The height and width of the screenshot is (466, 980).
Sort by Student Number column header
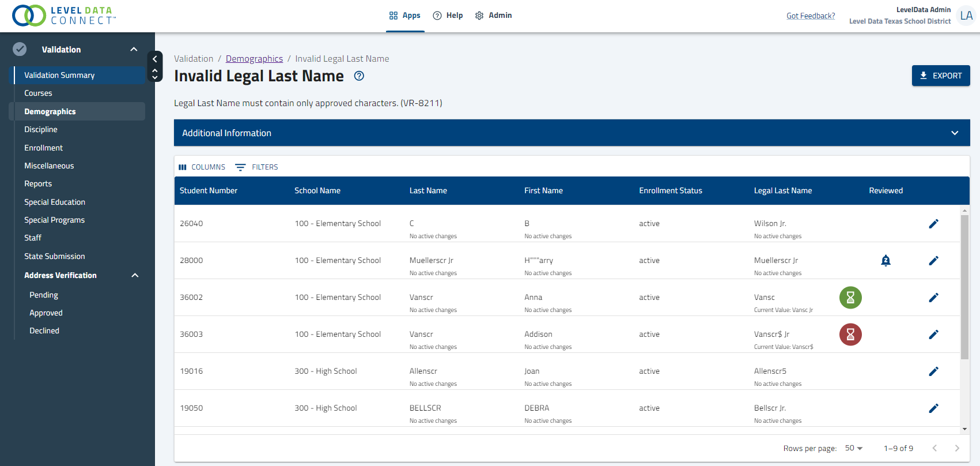click(x=209, y=191)
